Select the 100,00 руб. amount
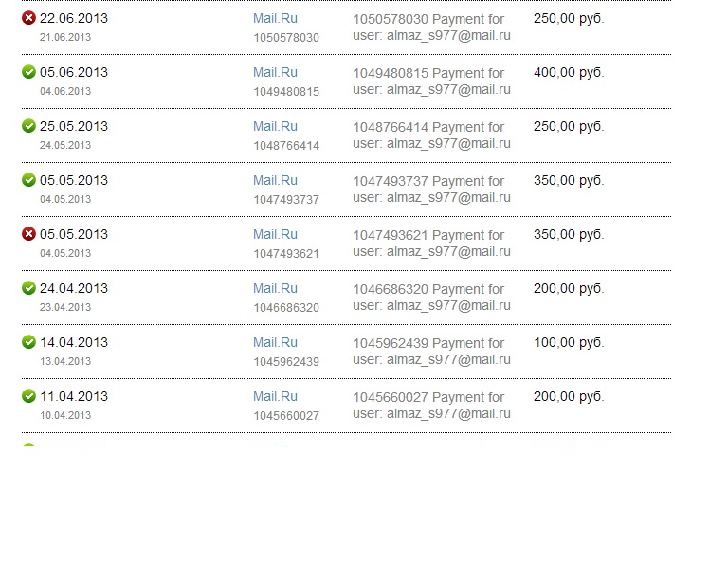The image size is (728, 582). [569, 342]
